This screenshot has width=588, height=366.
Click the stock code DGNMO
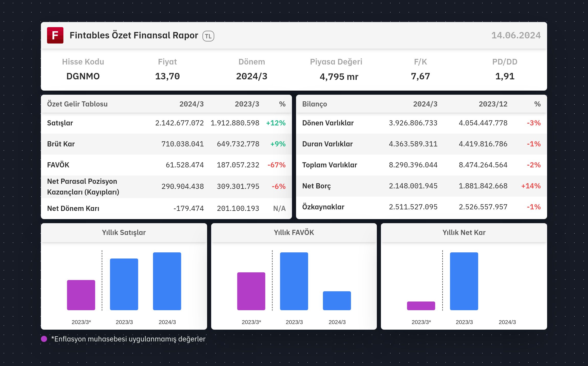pyautogui.click(x=83, y=76)
